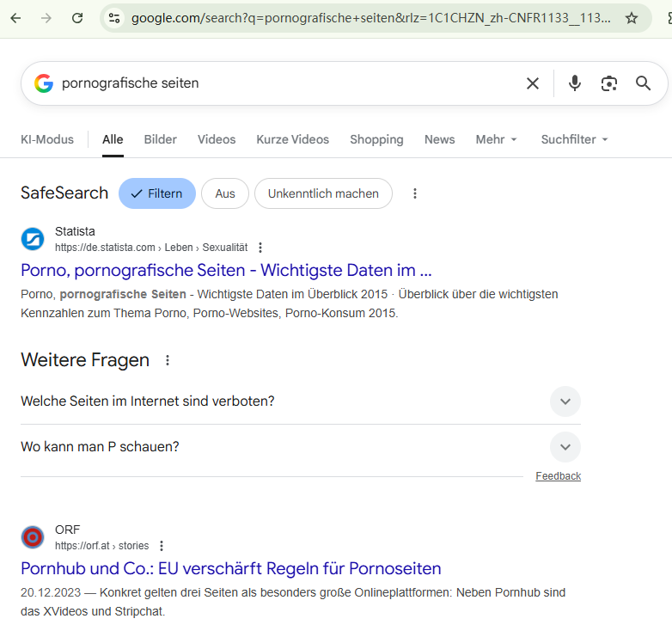Select the SafeSearch Filtern option
Viewport: 672px width, 637px height.
157,193
